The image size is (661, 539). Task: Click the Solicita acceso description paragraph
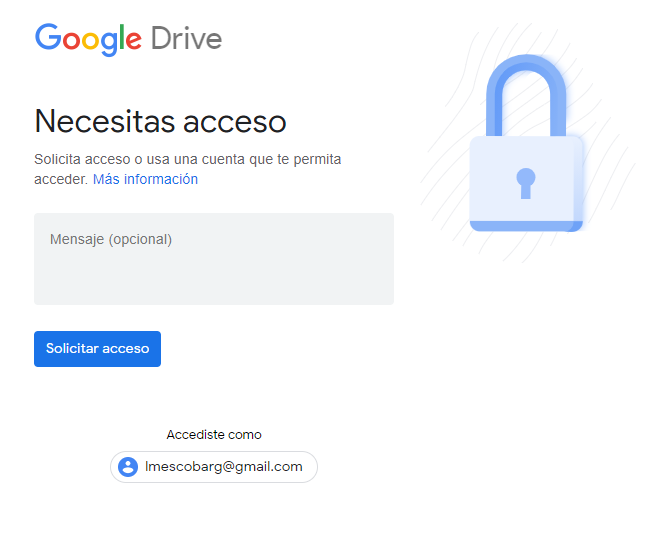(x=188, y=169)
